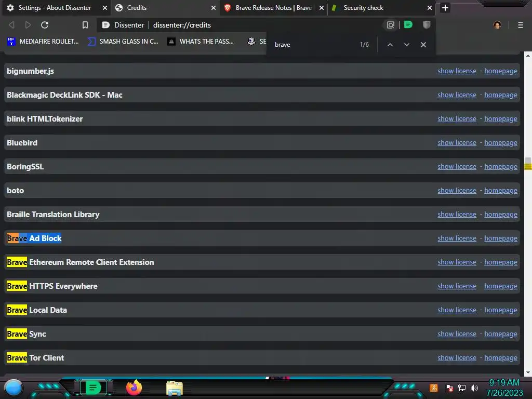This screenshot has height=399, width=532.
Task: Reload the credits page
Action: pyautogui.click(x=45, y=25)
